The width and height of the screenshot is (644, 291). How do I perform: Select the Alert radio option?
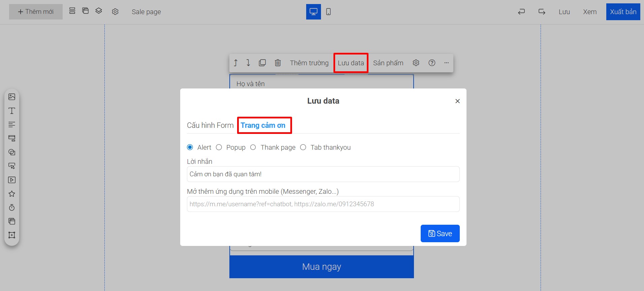tap(190, 147)
